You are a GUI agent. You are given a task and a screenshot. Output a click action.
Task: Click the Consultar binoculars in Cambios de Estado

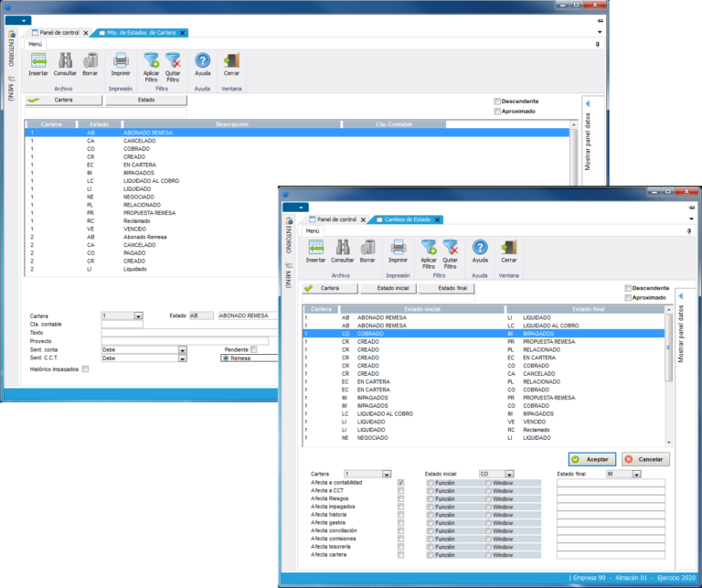pos(342,248)
